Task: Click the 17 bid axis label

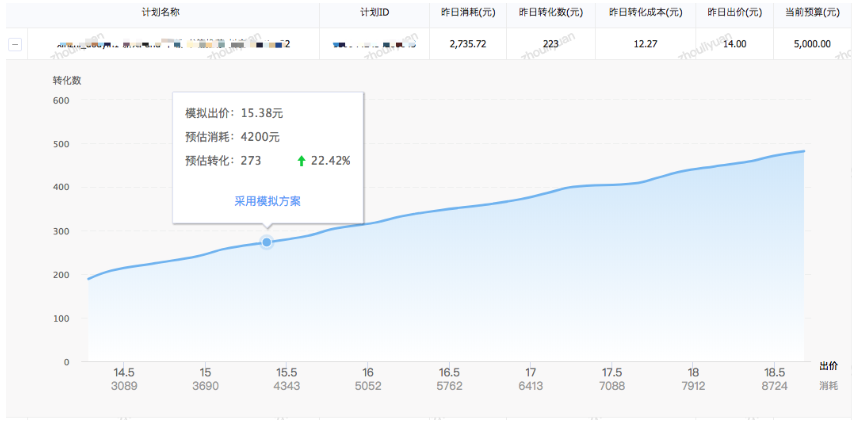Action: tap(531, 372)
